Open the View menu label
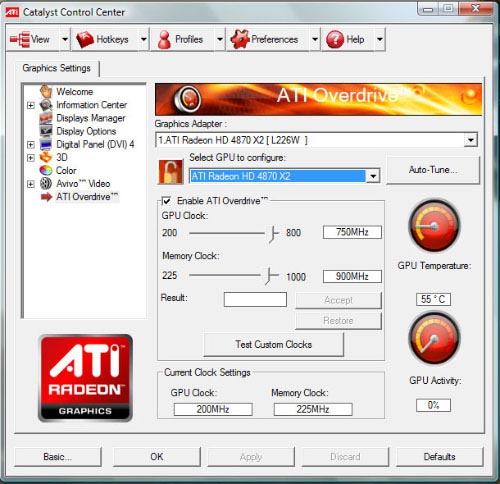The height and width of the screenshot is (484, 500). (x=40, y=39)
